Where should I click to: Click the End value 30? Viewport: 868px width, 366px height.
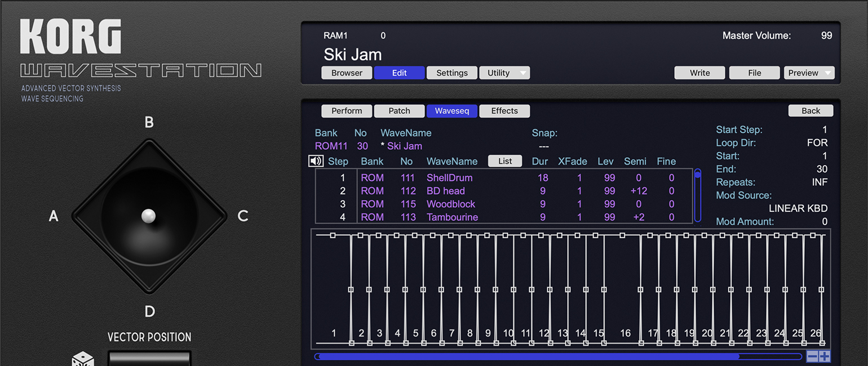(822, 169)
